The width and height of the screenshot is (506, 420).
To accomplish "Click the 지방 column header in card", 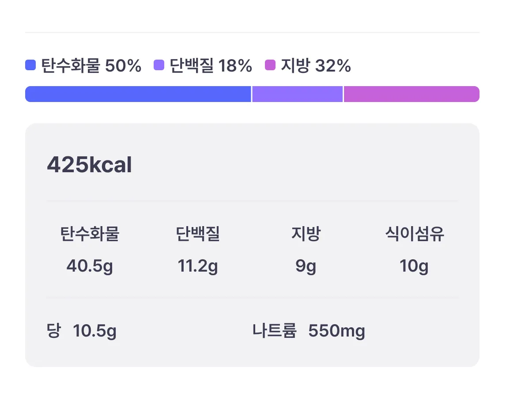I will tap(306, 234).
